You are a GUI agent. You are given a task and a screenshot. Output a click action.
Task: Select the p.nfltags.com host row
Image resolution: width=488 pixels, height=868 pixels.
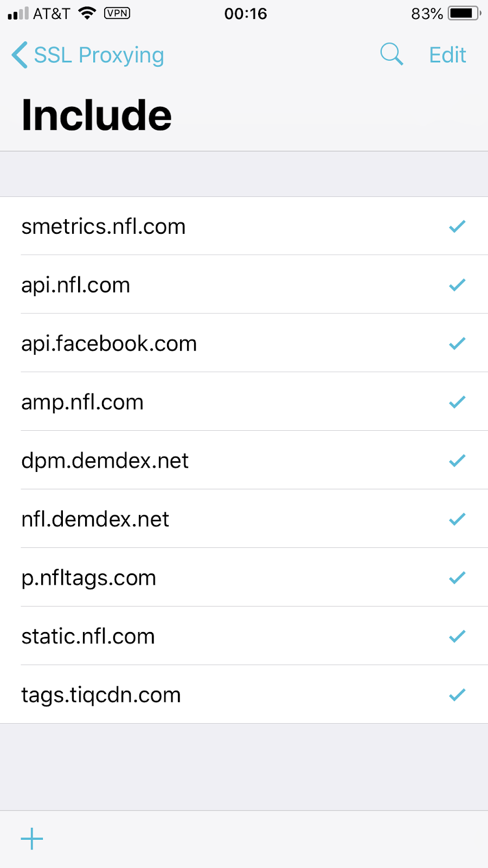pos(89,578)
